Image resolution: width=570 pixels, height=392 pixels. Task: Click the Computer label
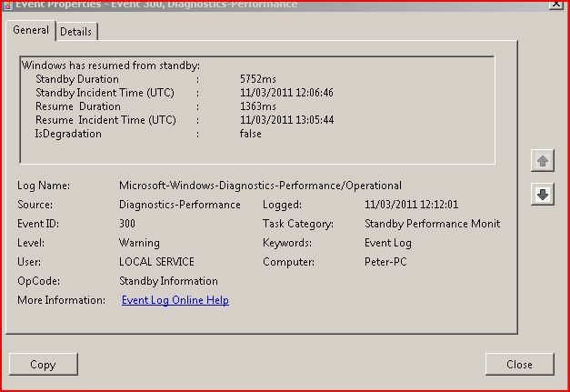point(288,262)
